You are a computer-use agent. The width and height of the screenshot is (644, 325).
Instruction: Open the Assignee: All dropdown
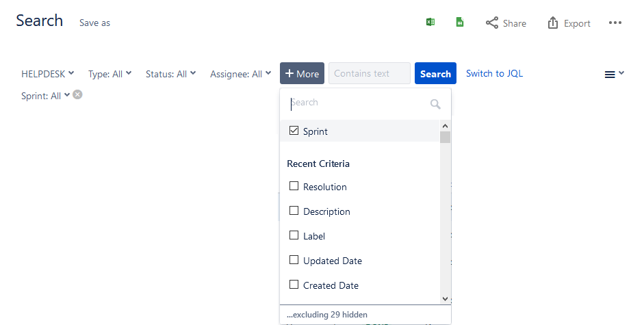coord(241,74)
